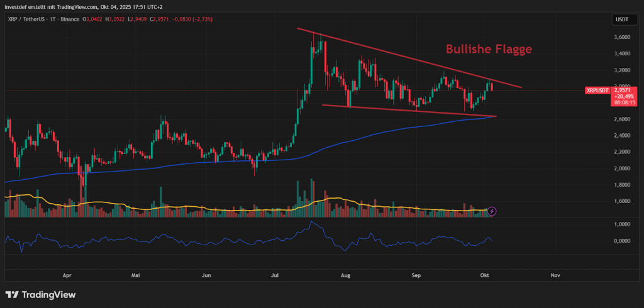Select the yellow volume average line

[189, 207]
